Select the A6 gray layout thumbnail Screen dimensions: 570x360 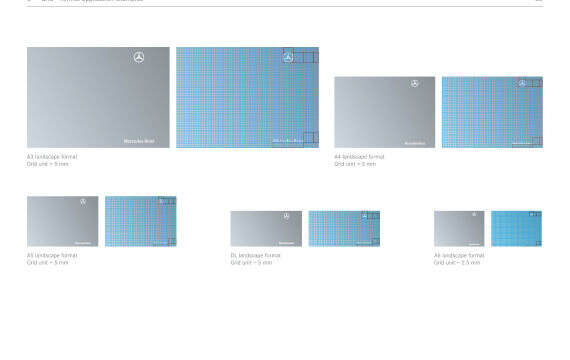(459, 229)
